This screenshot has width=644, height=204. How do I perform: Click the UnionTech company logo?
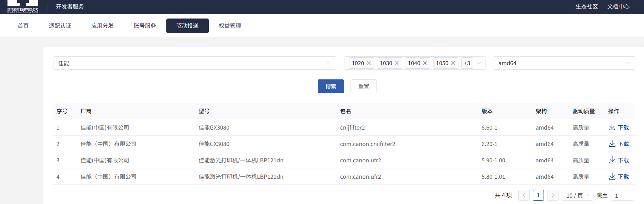pyautogui.click(x=23, y=7)
